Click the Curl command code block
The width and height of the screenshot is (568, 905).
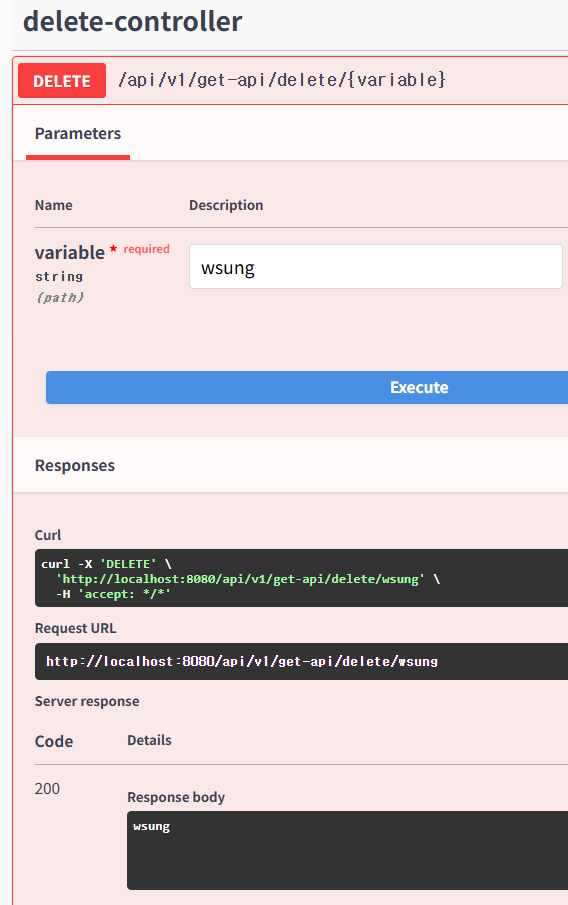click(x=301, y=578)
